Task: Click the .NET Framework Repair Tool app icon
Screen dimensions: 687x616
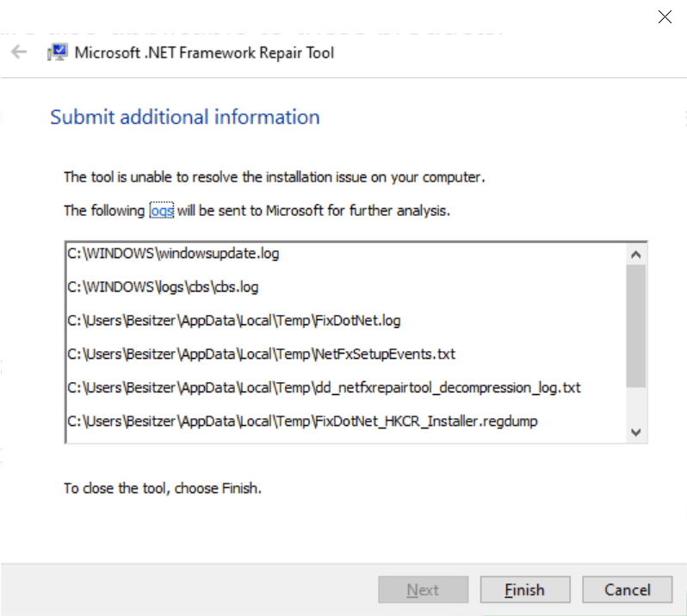Action: pyautogui.click(x=58, y=52)
